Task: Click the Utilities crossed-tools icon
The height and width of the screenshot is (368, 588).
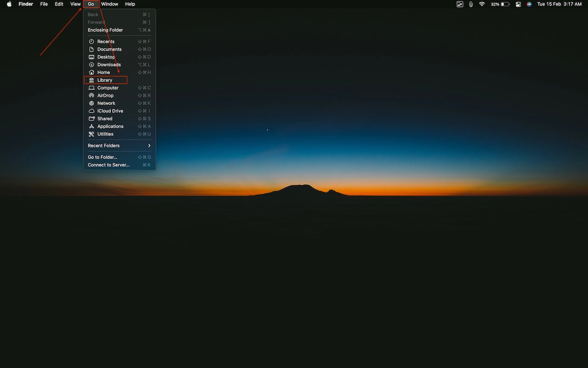Action: click(x=91, y=134)
